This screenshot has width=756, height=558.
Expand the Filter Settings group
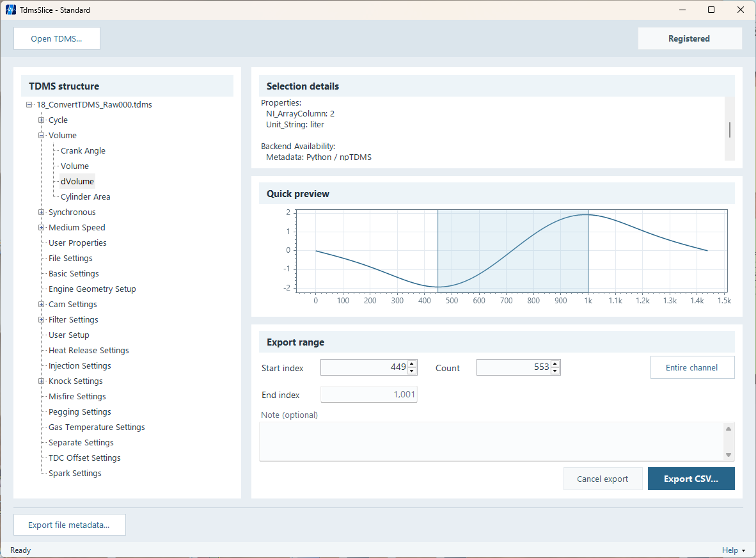coord(42,320)
